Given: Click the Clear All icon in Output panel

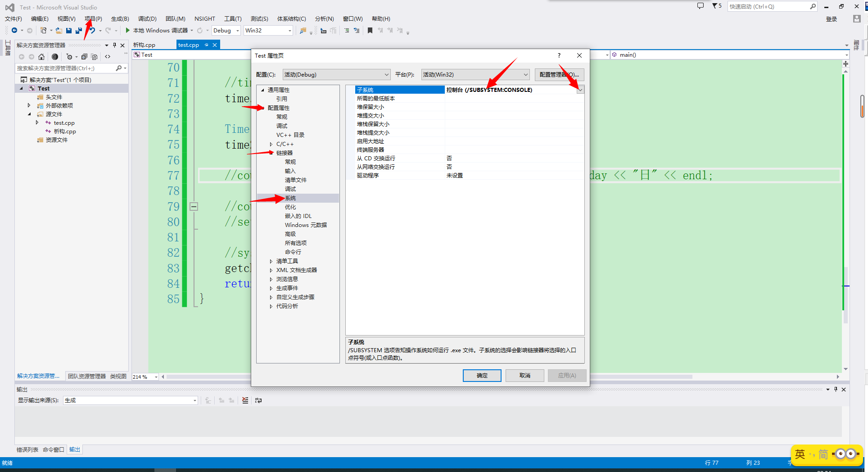Looking at the screenshot, I should click(x=245, y=400).
